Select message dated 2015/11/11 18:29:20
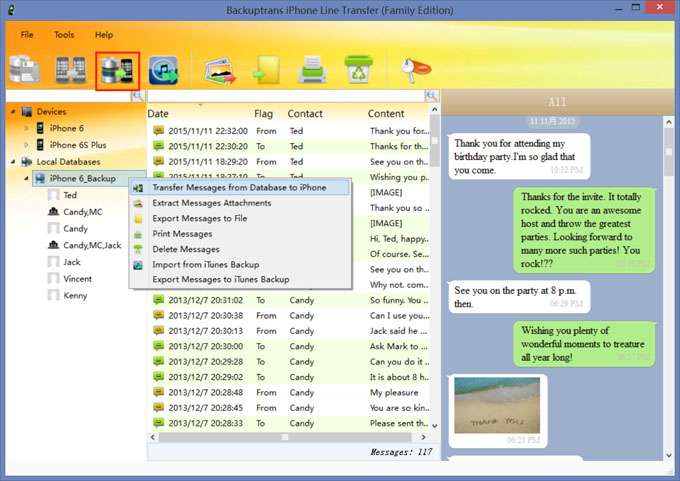Screen dimensions: 680x481 (x=290, y=162)
